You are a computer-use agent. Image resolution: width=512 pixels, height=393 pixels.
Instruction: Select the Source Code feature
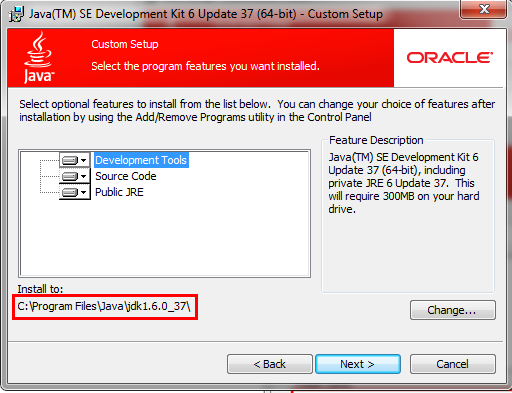(126, 176)
